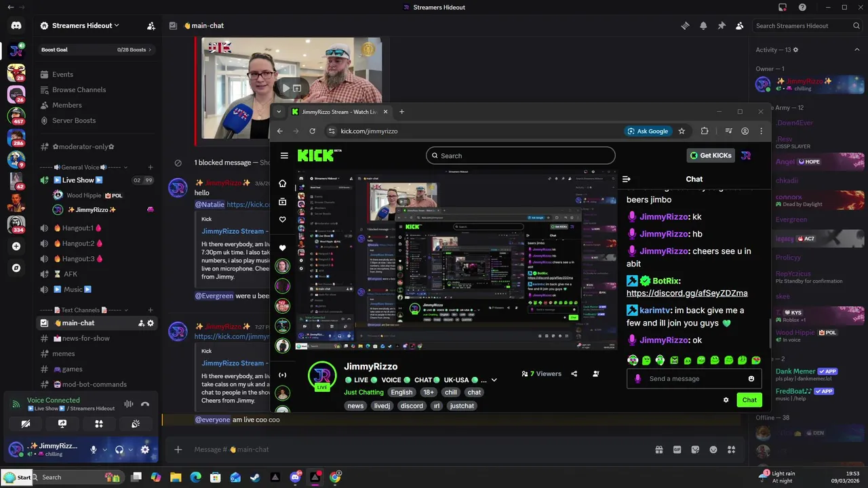The image size is (868, 488).
Task: Disconnect from the voice call
Action: pos(144,404)
